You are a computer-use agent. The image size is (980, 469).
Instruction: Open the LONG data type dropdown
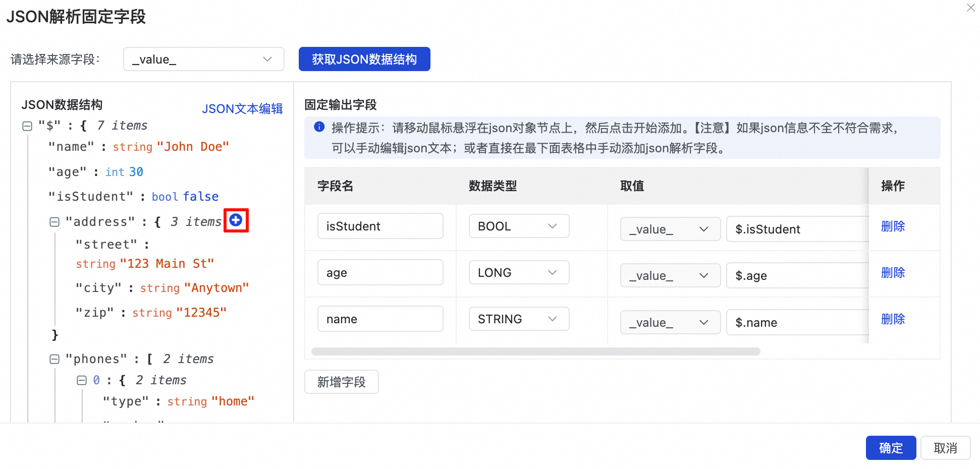coord(518,273)
